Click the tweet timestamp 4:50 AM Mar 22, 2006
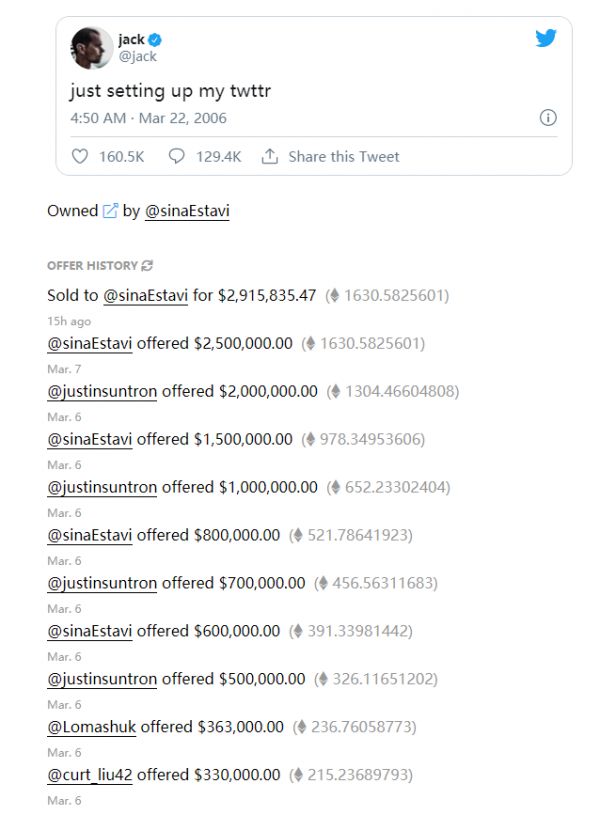Viewport: 600px width, 815px height. 148,118
